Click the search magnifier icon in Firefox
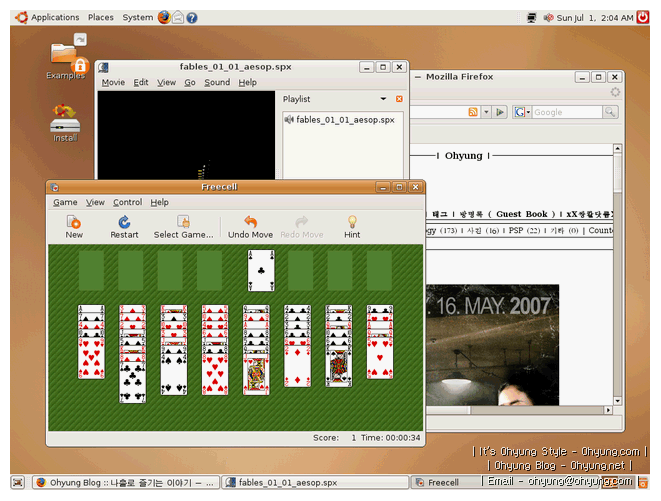 pyautogui.click(x=610, y=112)
